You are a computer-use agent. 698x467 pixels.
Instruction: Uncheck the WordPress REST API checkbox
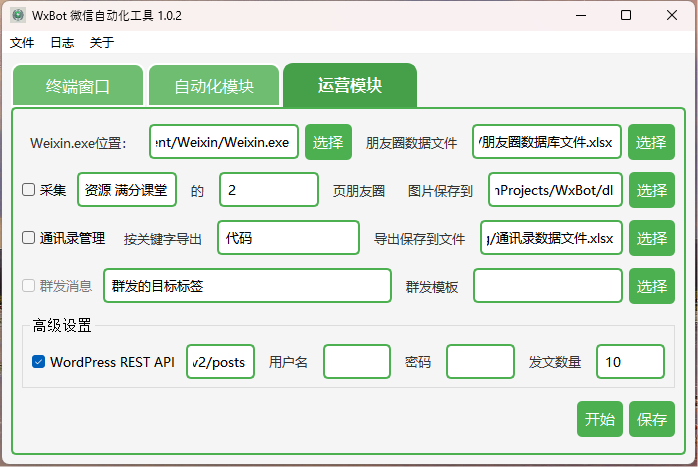click(38, 361)
